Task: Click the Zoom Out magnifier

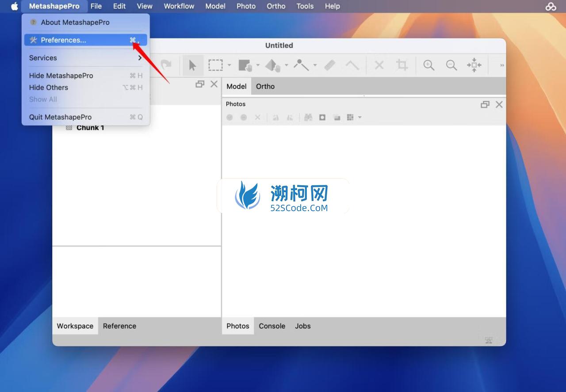Action: coord(451,65)
